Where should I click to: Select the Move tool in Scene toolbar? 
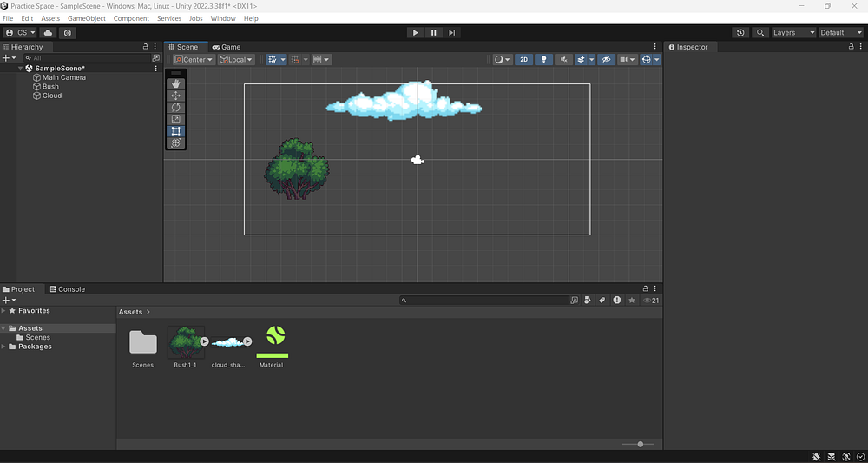176,96
